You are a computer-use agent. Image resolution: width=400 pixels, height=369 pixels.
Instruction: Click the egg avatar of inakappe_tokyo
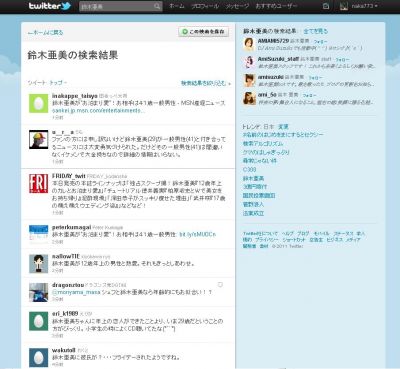coord(38,103)
